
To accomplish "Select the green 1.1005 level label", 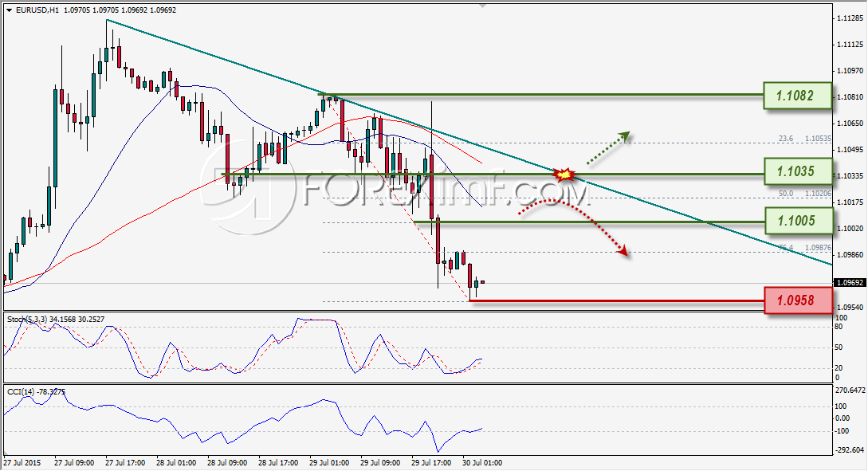I will [797, 220].
